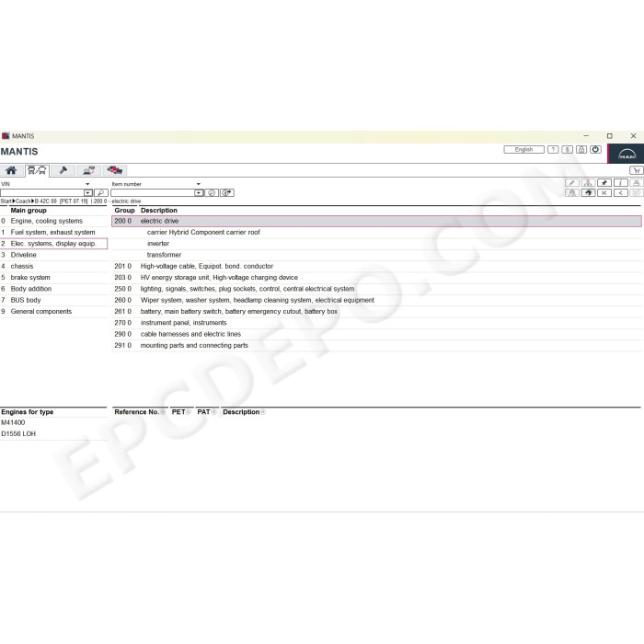This screenshot has width=644, height=644.
Task: Sort by PAT column header
Action: click(x=207, y=412)
